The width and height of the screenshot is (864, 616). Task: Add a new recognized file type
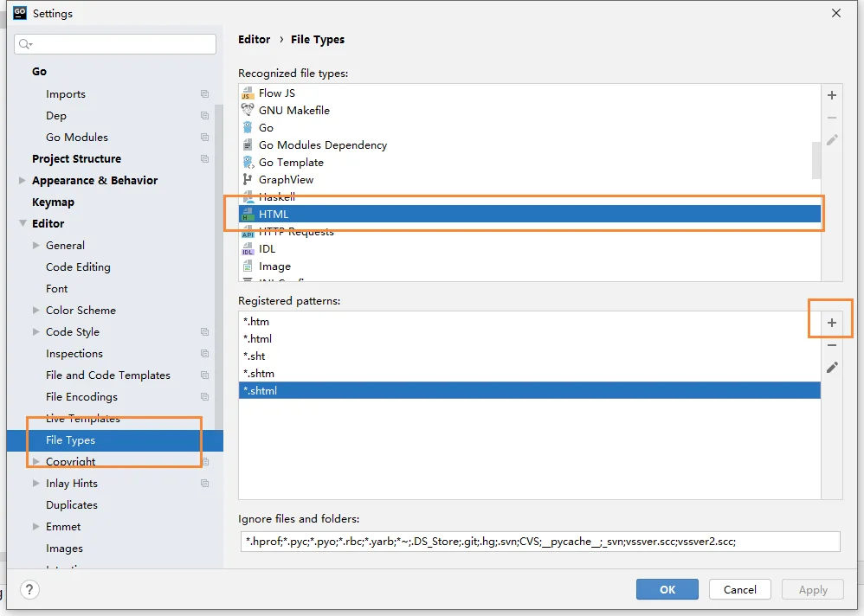point(831,95)
